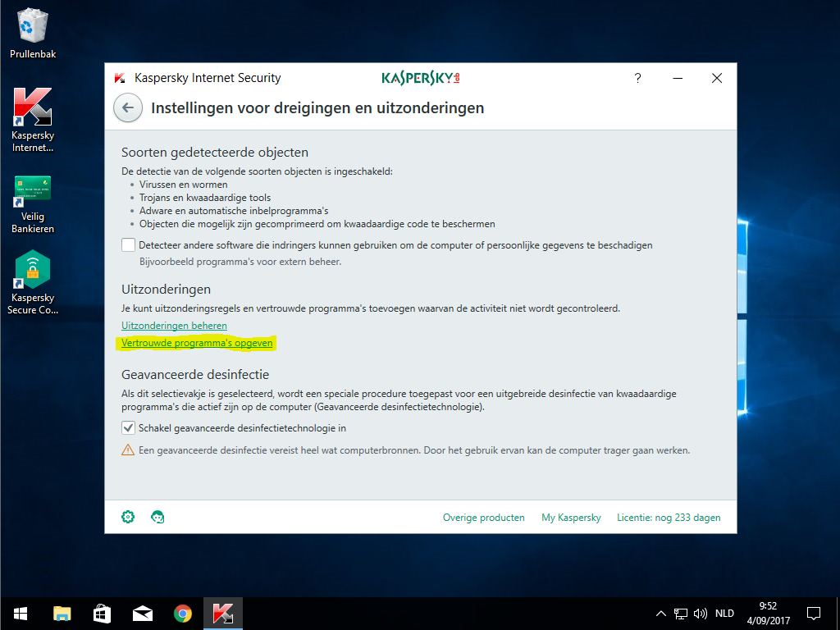Click the orange warning triangle icon
The width and height of the screenshot is (840, 630).
point(128,450)
